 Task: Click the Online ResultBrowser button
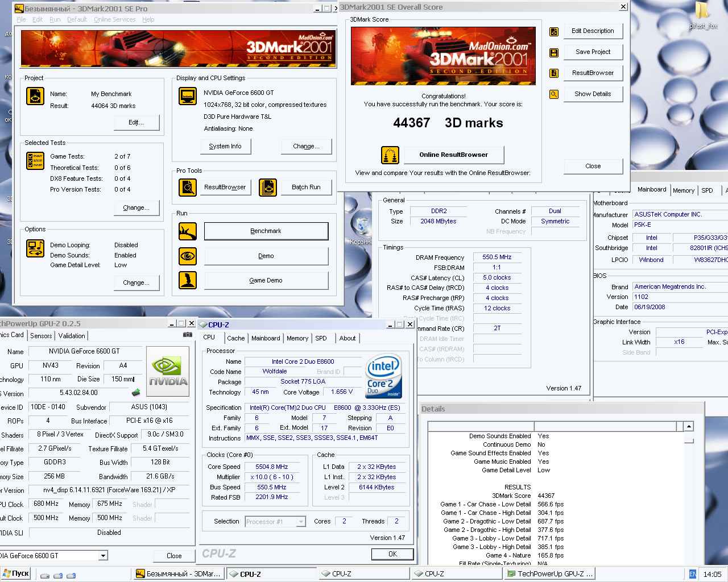coord(453,155)
